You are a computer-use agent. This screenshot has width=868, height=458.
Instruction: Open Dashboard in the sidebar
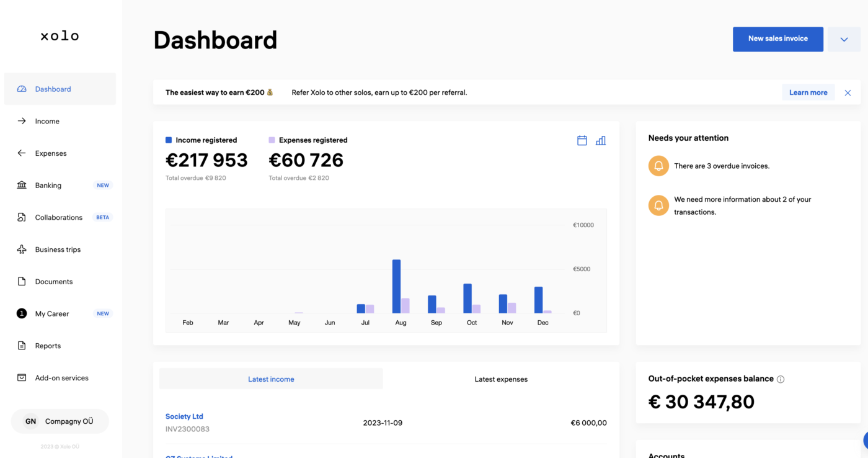tap(60, 89)
